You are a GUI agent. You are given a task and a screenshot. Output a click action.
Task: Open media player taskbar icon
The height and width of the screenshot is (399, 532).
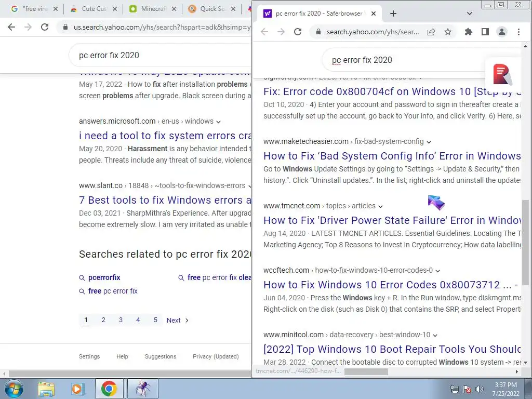[77, 389]
